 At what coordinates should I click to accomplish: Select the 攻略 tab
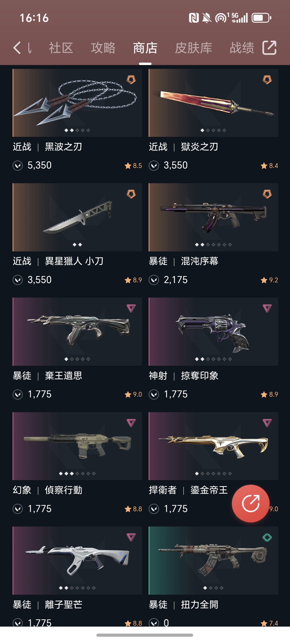(103, 48)
